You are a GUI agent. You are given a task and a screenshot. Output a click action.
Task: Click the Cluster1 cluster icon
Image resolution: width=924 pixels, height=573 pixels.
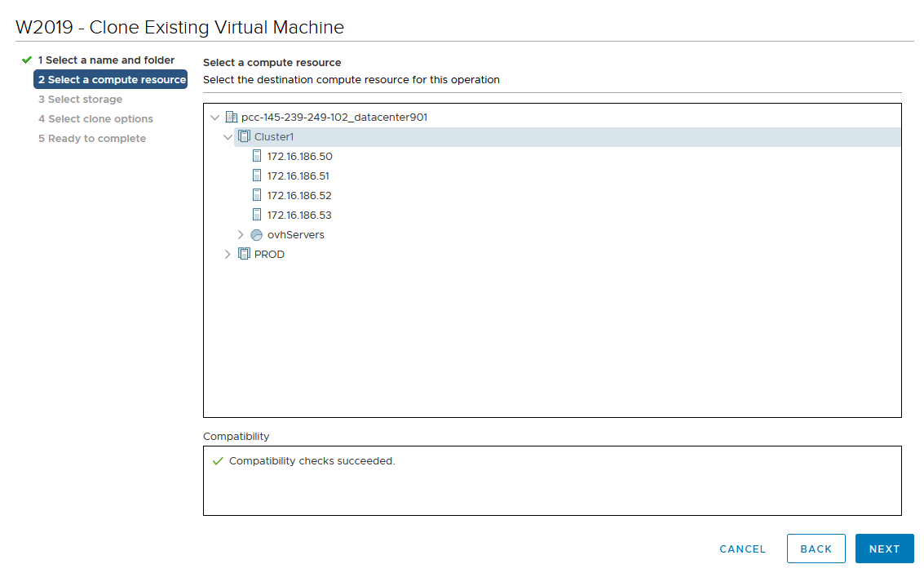[244, 137]
